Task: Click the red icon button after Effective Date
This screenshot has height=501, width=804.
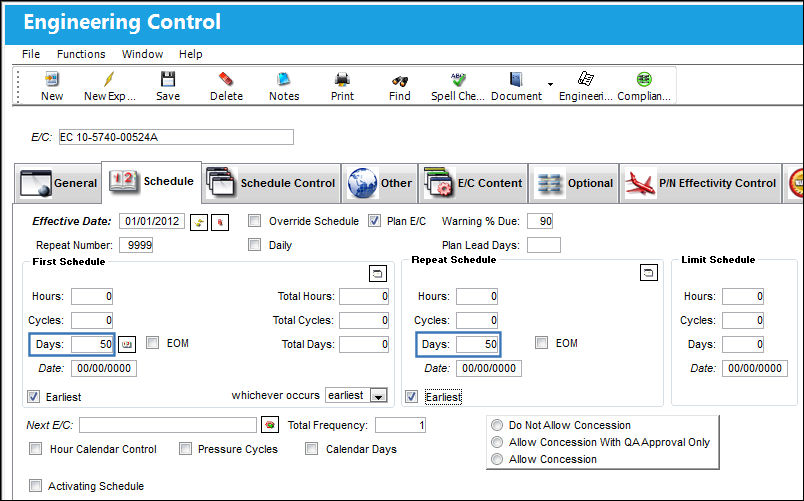Action: (x=220, y=223)
